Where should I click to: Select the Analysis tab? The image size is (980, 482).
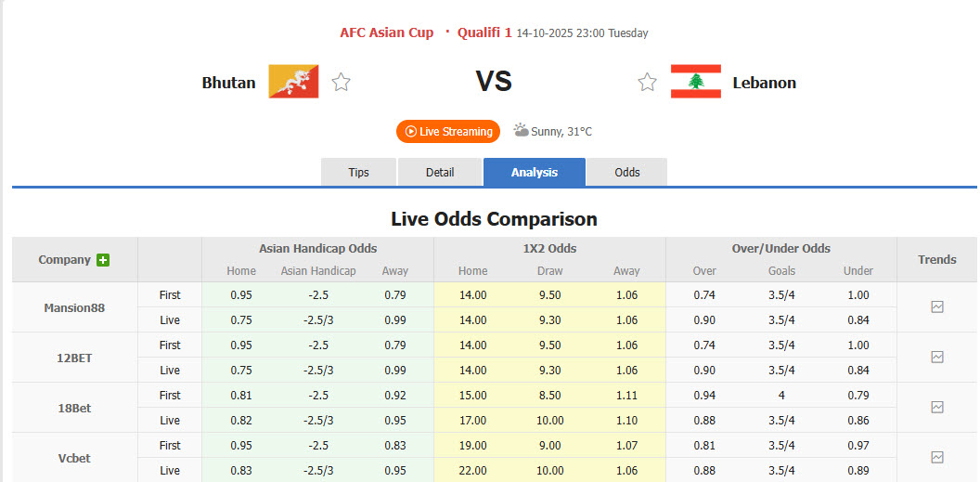pyautogui.click(x=535, y=173)
